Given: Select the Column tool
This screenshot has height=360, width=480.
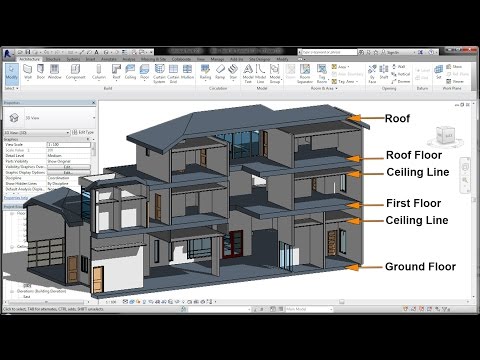Looking at the screenshot, I should (99, 72).
